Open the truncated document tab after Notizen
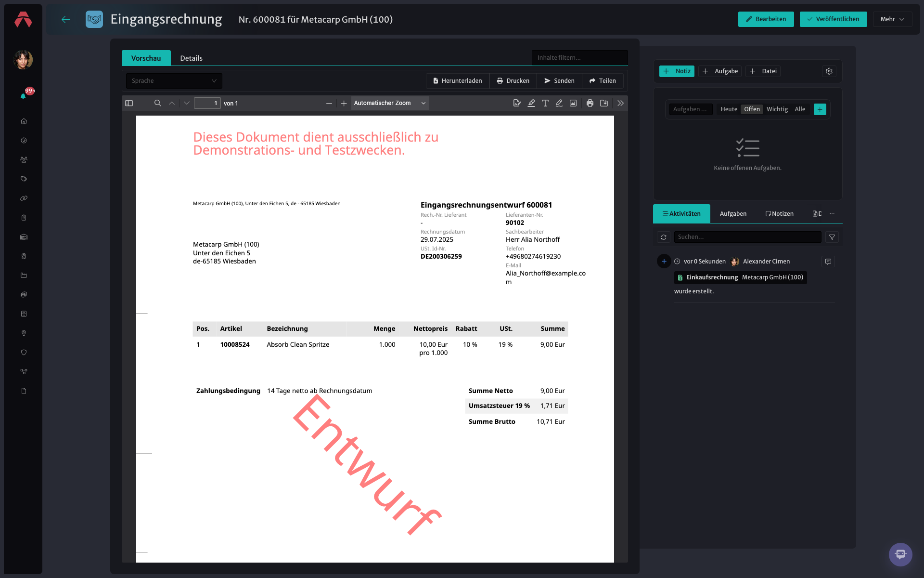Screen dimensions: 924x578 click(x=817, y=214)
